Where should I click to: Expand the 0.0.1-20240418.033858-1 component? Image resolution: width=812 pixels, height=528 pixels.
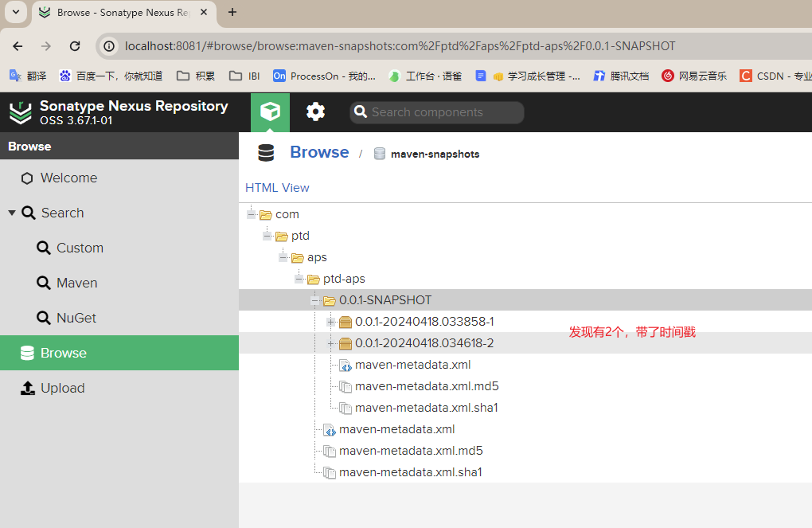[331, 323]
